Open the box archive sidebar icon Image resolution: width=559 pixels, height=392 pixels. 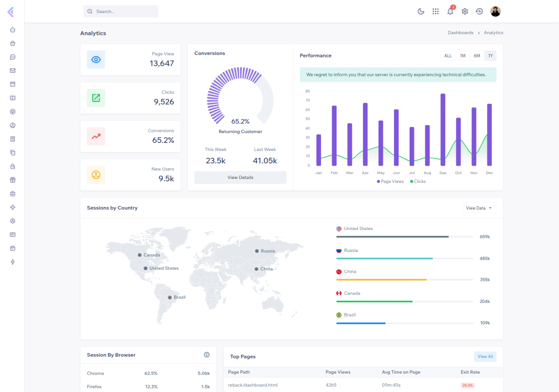13,248
